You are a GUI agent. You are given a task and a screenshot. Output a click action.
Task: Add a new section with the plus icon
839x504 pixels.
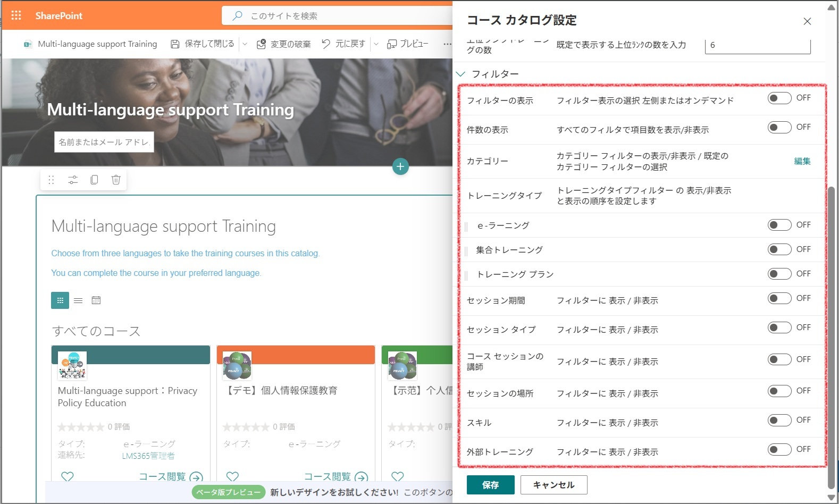(x=400, y=166)
